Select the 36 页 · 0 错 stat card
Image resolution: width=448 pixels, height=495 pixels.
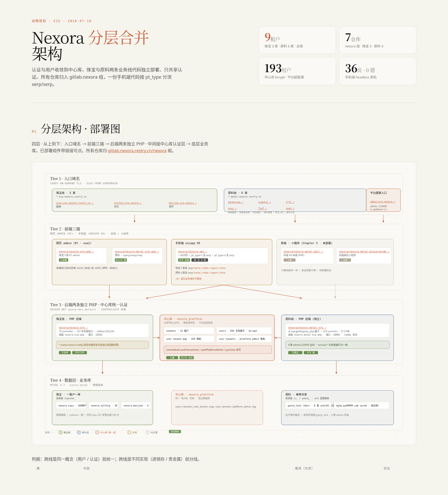(x=378, y=71)
